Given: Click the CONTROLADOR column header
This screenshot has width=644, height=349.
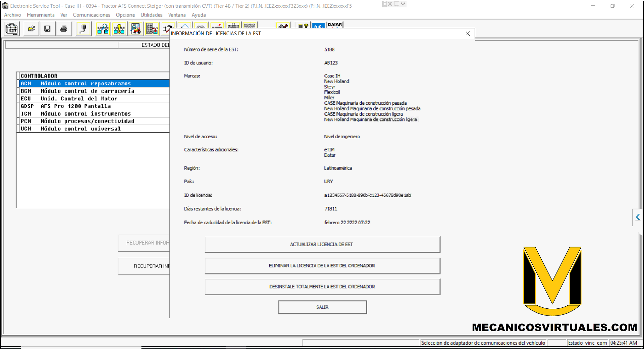Looking at the screenshot, I should [94, 76].
